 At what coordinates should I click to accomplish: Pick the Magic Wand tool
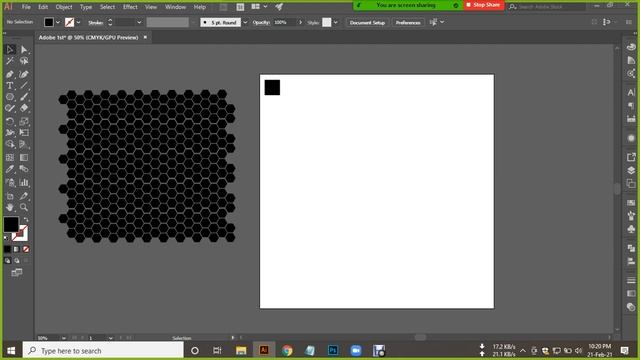coord(10,61)
